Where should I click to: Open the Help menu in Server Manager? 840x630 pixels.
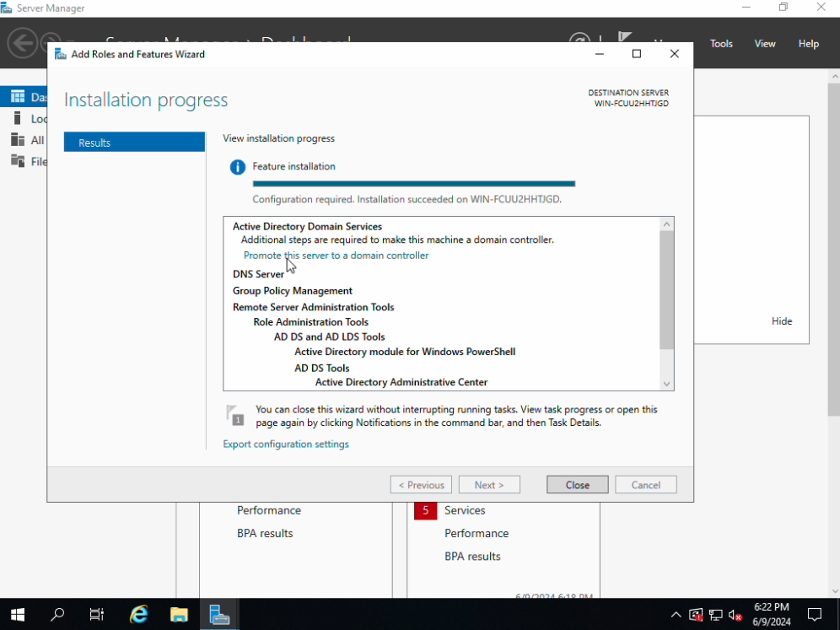coord(809,44)
